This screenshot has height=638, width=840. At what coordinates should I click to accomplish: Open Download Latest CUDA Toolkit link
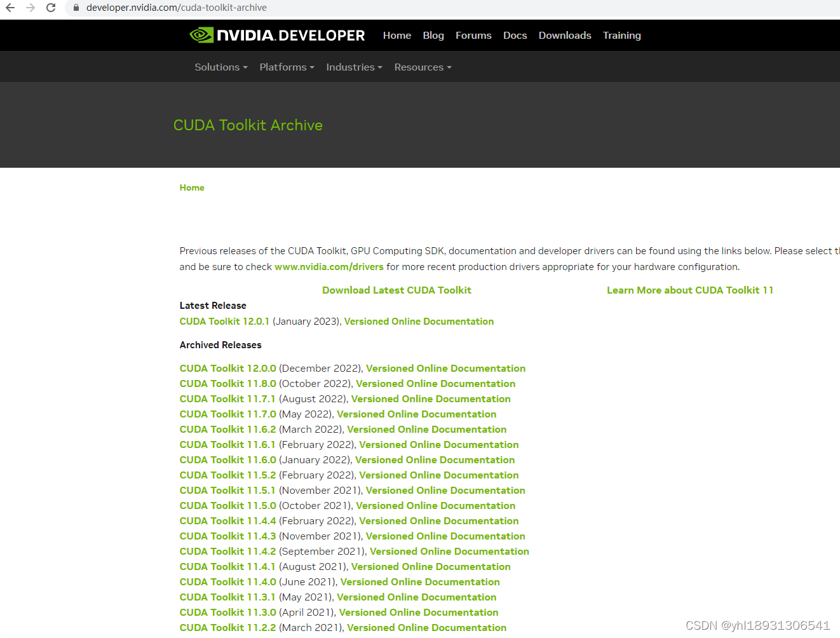pos(396,290)
